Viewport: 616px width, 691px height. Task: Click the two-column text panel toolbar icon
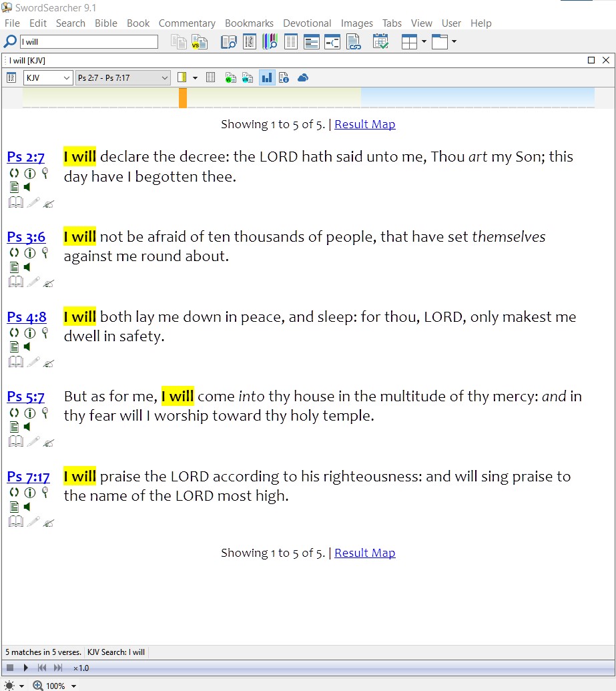click(x=291, y=42)
